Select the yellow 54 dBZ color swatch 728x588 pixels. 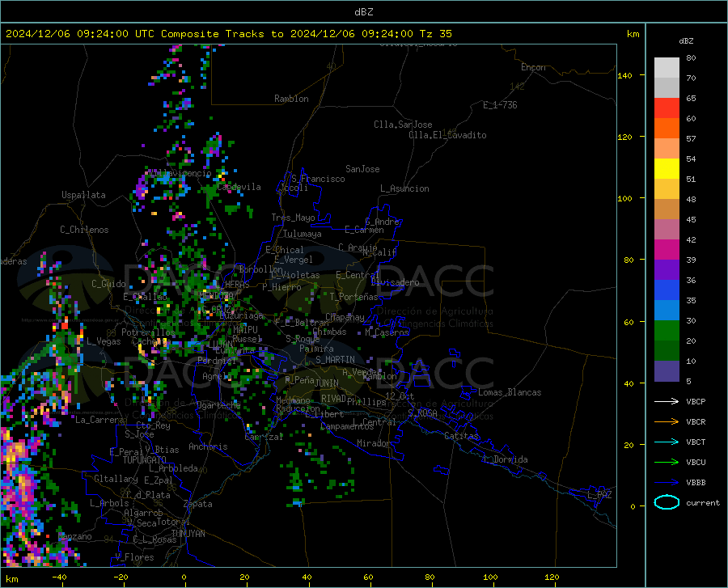point(667,169)
